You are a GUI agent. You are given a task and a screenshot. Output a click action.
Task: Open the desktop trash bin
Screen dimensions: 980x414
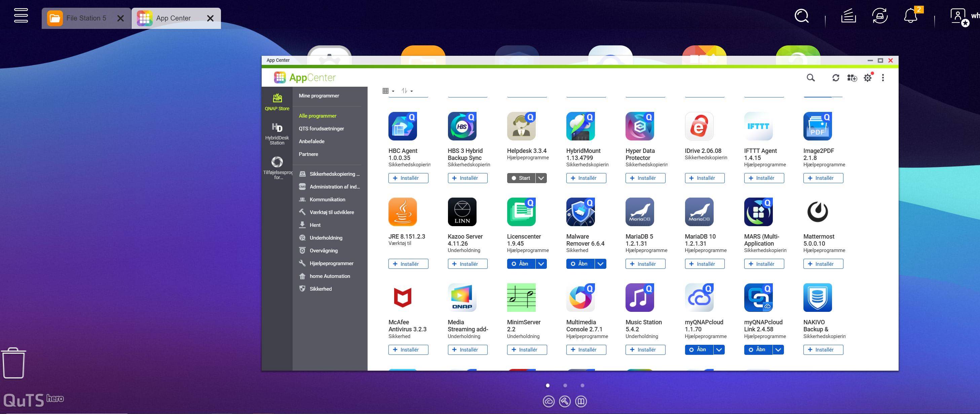14,363
